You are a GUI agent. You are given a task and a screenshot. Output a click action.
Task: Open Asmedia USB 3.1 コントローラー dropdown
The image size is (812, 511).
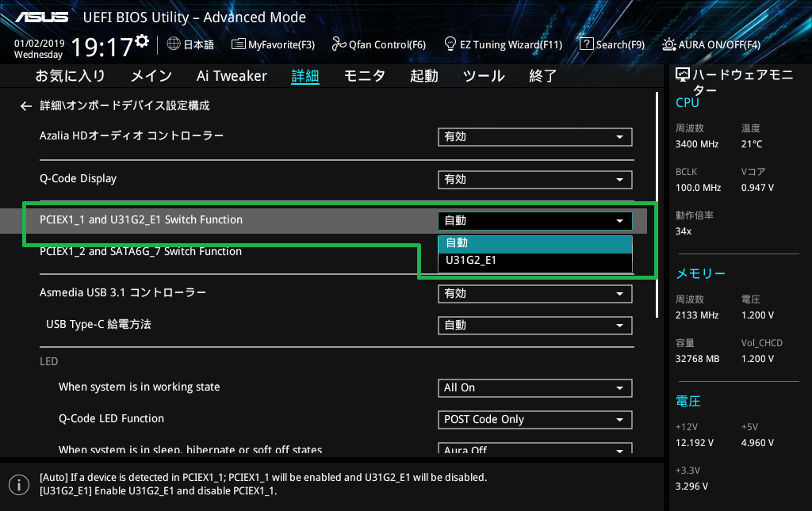(535, 294)
